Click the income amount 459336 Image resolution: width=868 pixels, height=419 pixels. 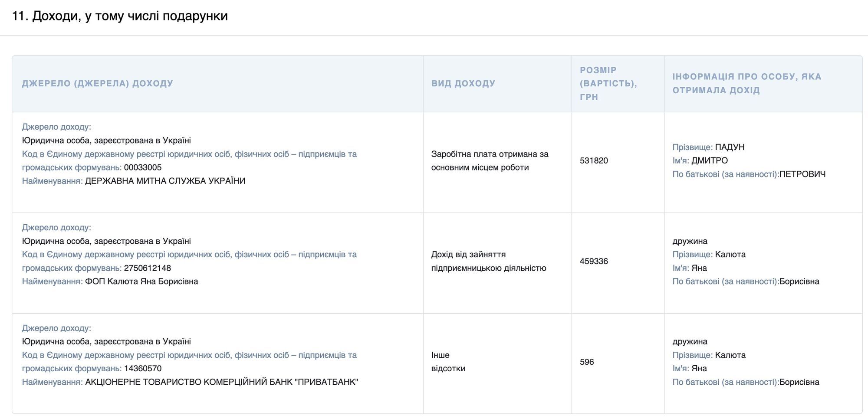pos(594,261)
